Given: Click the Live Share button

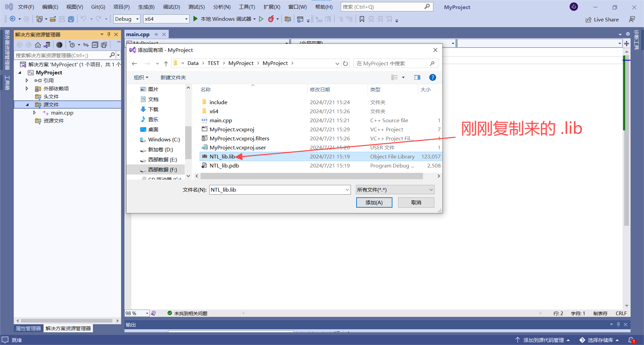Looking at the screenshot, I should click(x=602, y=19).
